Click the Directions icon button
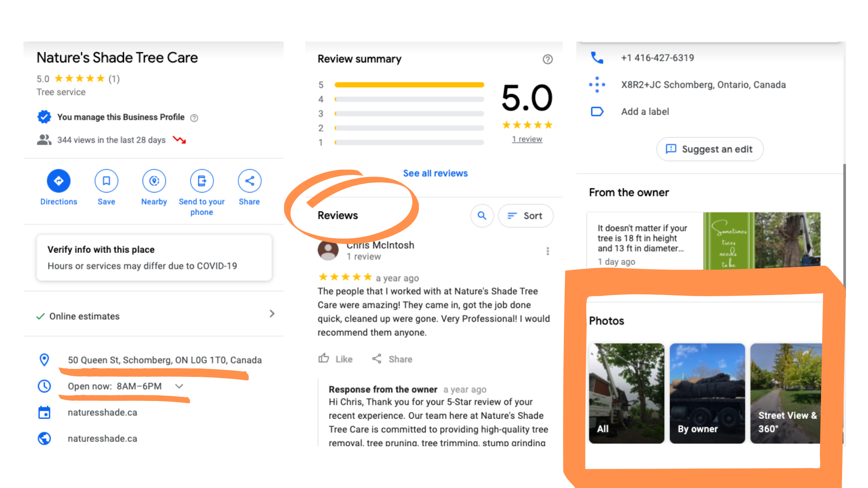868x488 pixels. coord(59,181)
